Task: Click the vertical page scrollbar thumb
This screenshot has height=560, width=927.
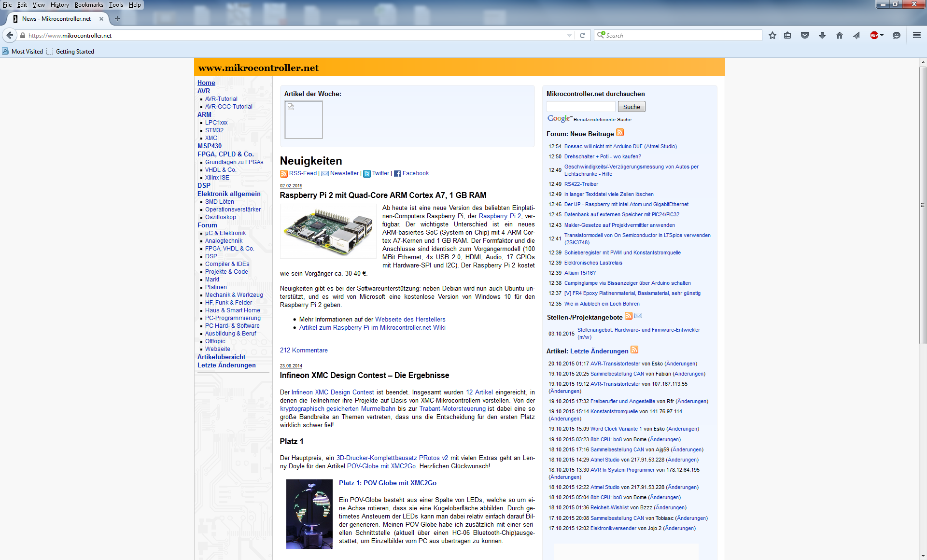Action: pyautogui.click(x=923, y=205)
